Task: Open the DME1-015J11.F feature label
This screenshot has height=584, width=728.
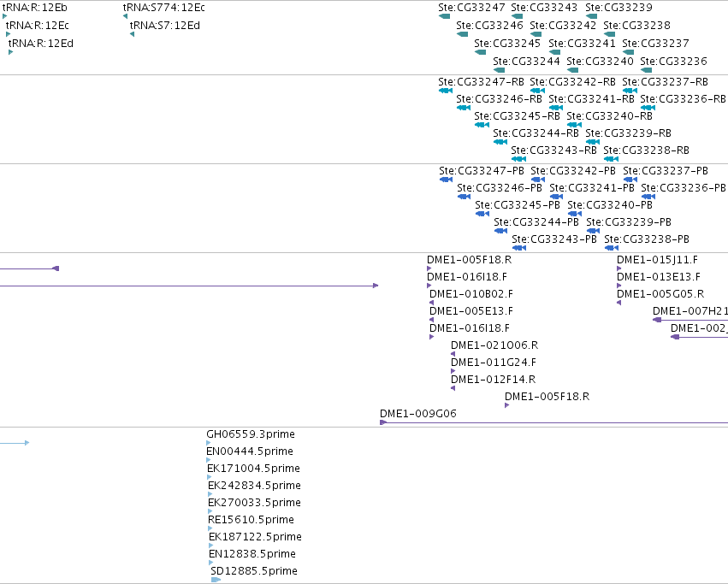Action: [x=658, y=260]
